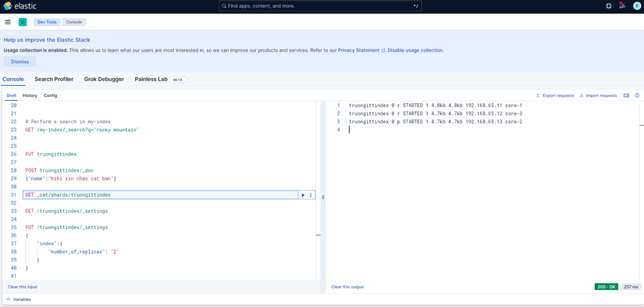Click the "index":{ line
The width and height of the screenshot is (644, 307).
pos(49,244)
